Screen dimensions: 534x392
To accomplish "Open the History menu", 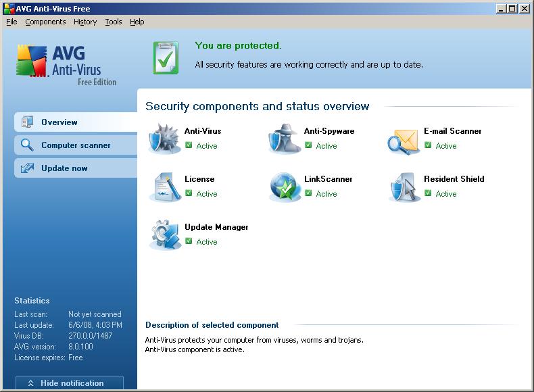I will pyautogui.click(x=85, y=22).
